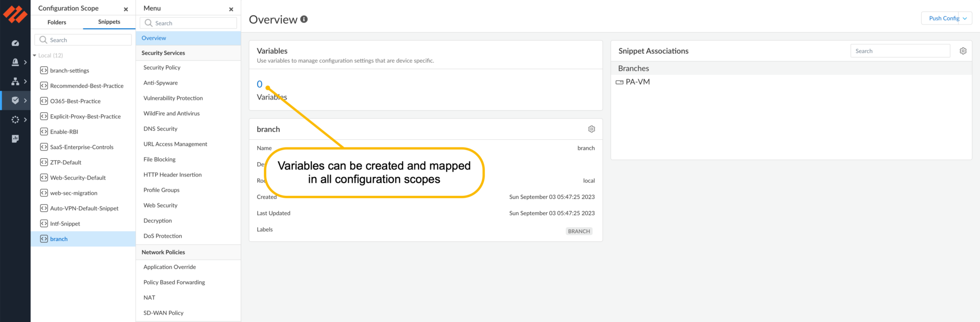Click the 0 Variables count link
Viewport: 980px width, 322px height.
pyautogui.click(x=259, y=84)
